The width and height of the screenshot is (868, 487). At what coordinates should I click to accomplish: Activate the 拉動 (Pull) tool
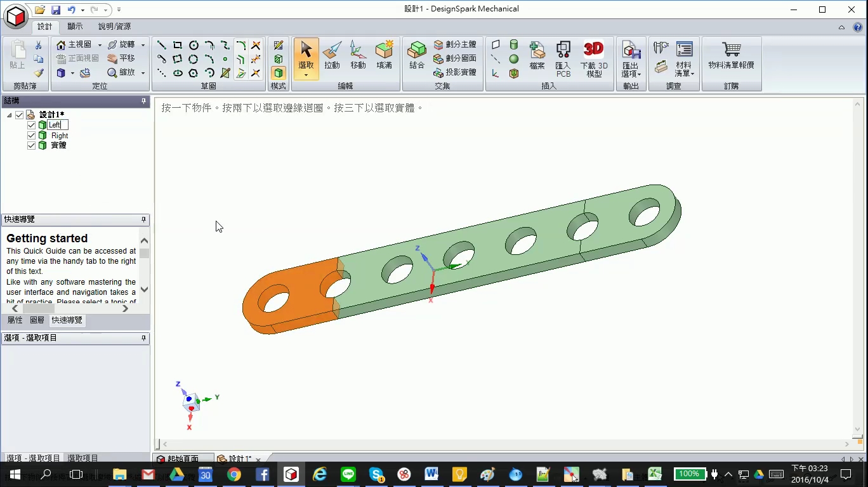[x=332, y=55]
